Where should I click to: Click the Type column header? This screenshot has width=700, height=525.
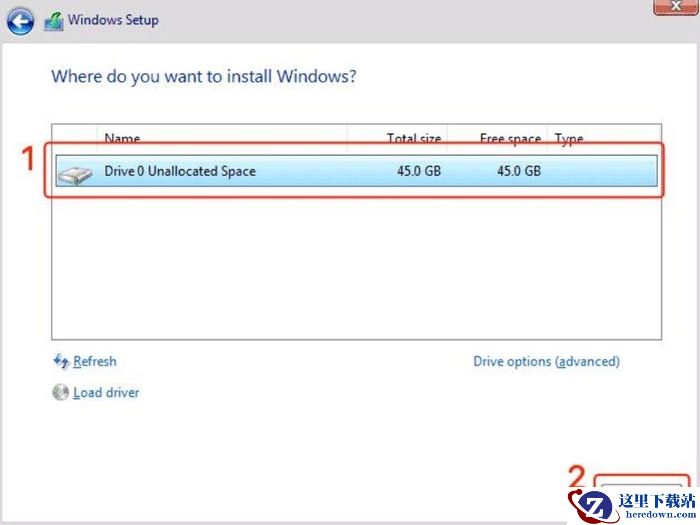[x=604, y=138]
